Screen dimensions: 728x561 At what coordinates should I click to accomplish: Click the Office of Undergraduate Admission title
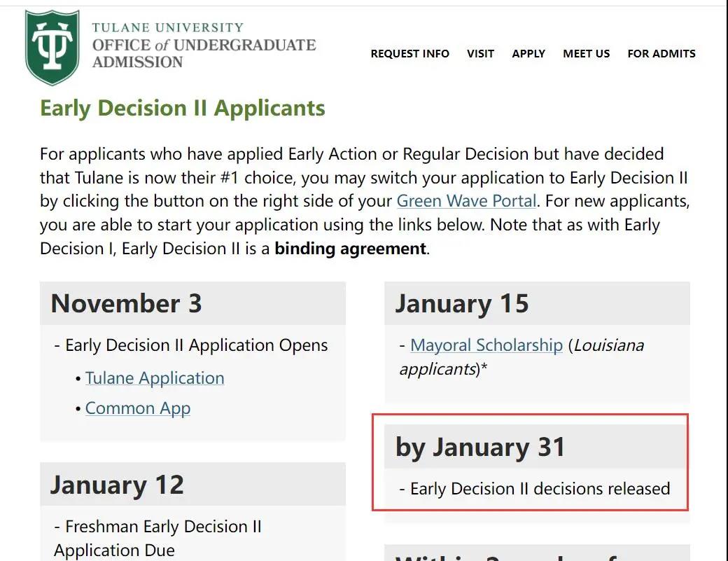[204, 46]
